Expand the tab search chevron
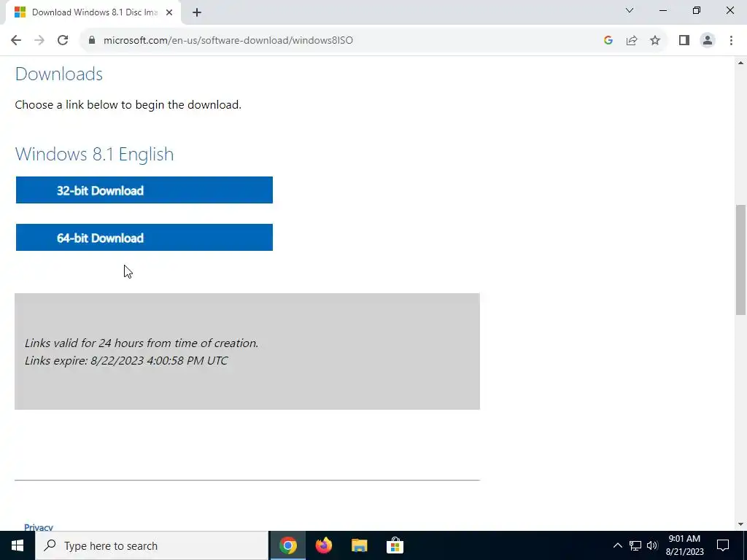Screen dimensions: 747x560 point(630,10)
